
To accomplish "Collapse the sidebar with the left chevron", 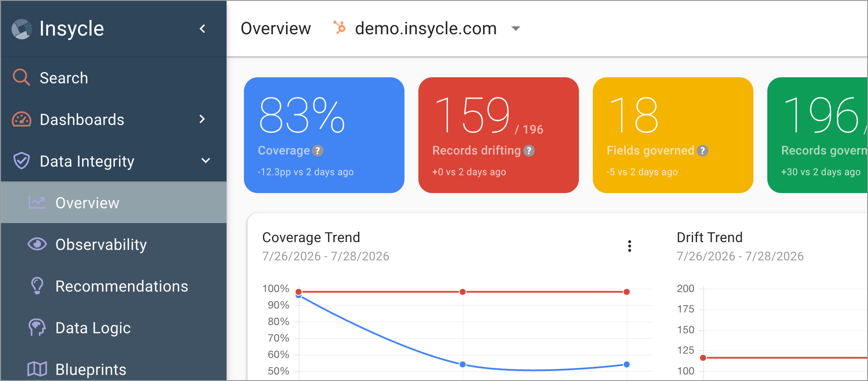I will tap(202, 29).
